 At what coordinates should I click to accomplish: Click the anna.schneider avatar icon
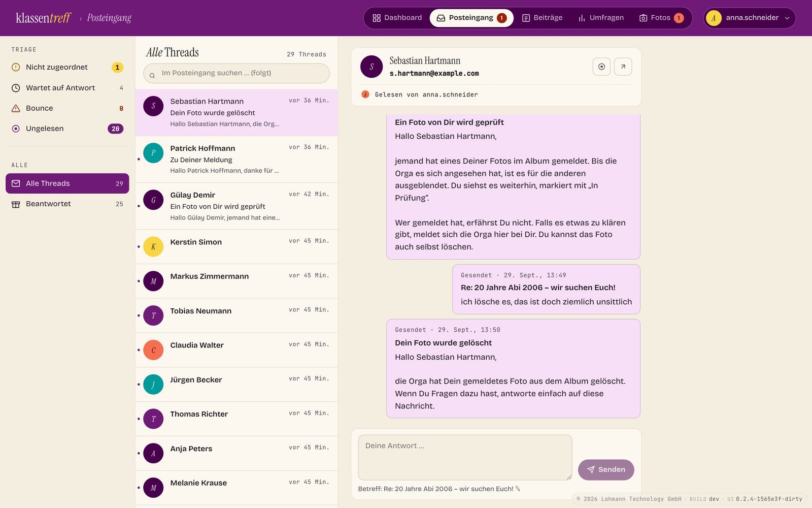click(x=714, y=18)
